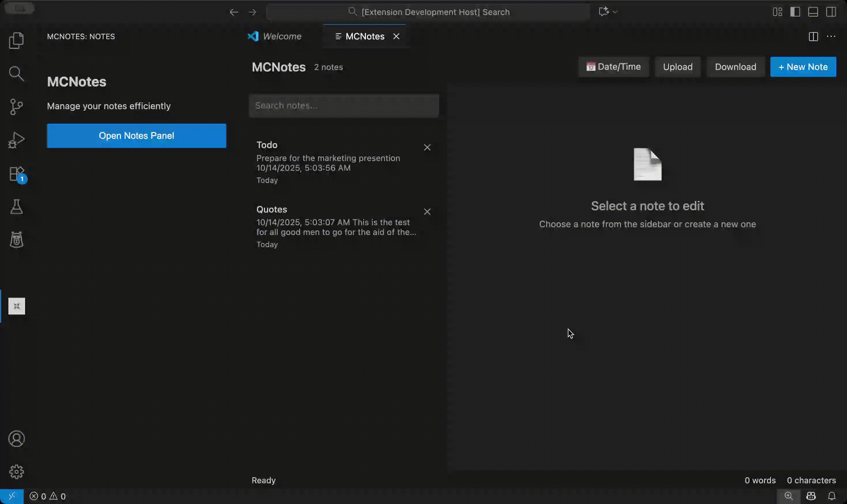The image size is (847, 504).
Task: Toggle the bottom panel layout button
Action: (x=813, y=12)
